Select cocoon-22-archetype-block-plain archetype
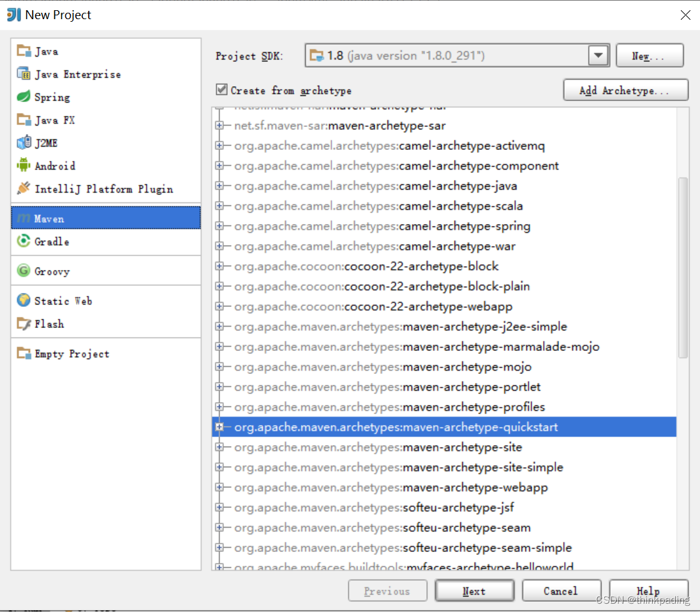Viewport: 700px width, 612px height. click(x=444, y=286)
